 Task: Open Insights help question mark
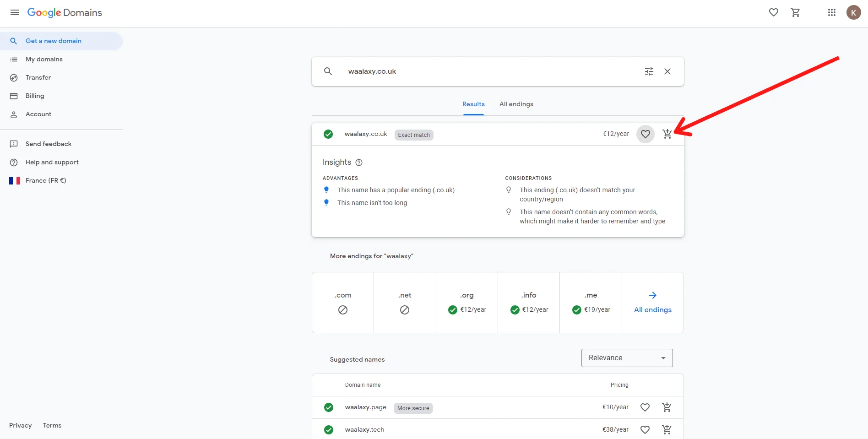(359, 163)
